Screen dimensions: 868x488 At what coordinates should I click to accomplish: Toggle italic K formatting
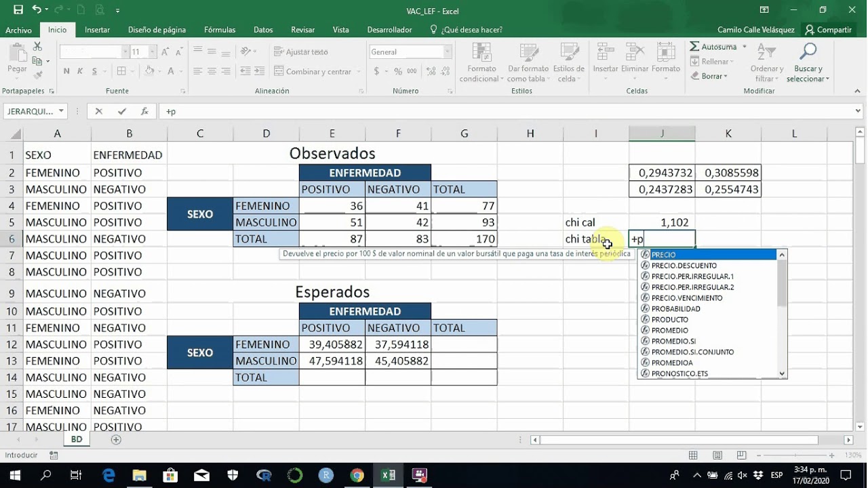(80, 72)
